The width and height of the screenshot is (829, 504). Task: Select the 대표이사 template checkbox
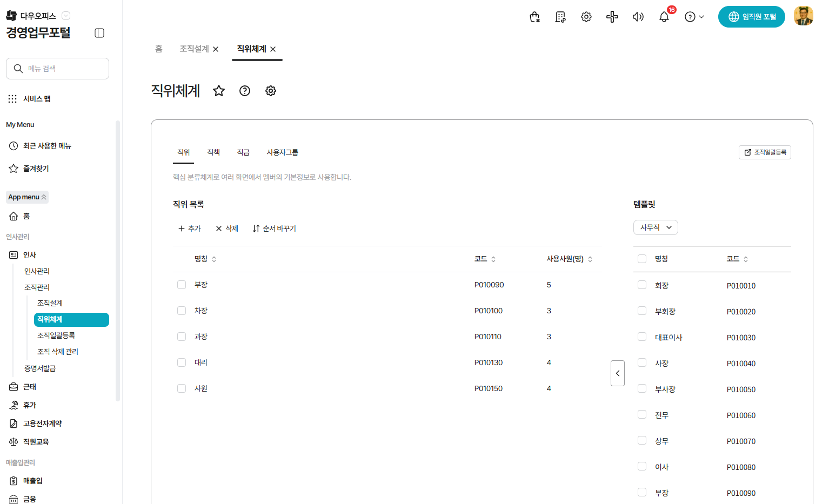[x=642, y=337]
